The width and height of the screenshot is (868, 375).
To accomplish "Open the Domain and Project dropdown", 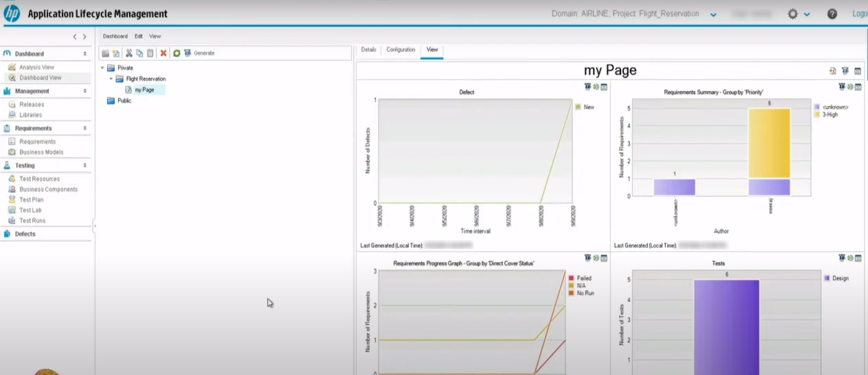I will tap(713, 15).
